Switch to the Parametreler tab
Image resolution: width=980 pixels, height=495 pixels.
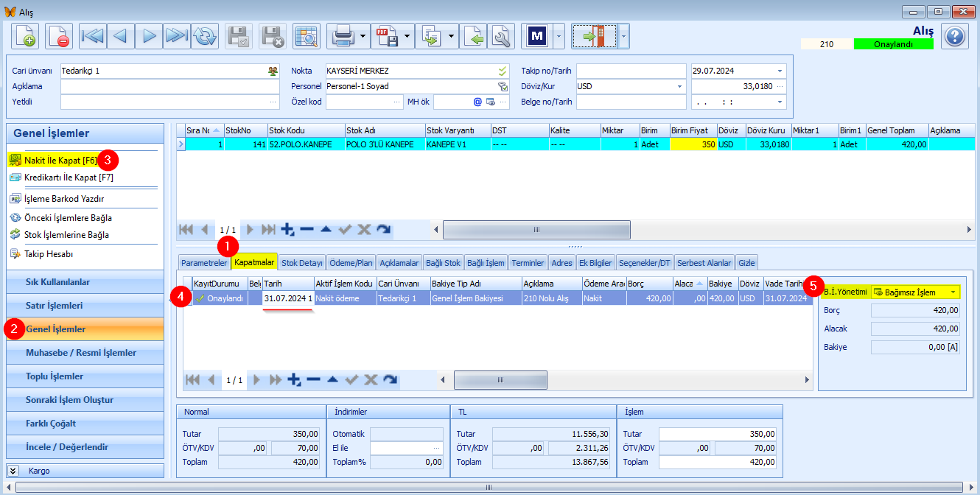pyautogui.click(x=204, y=263)
